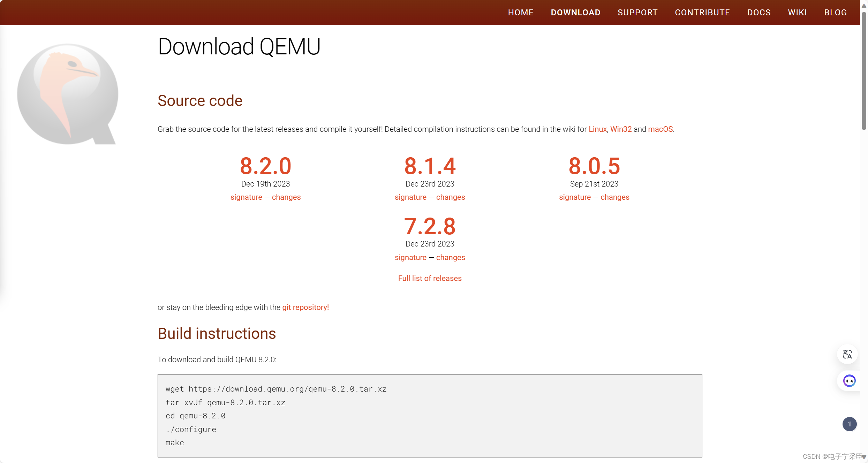
Task: Open the signature link under 8.2.0
Action: click(246, 197)
